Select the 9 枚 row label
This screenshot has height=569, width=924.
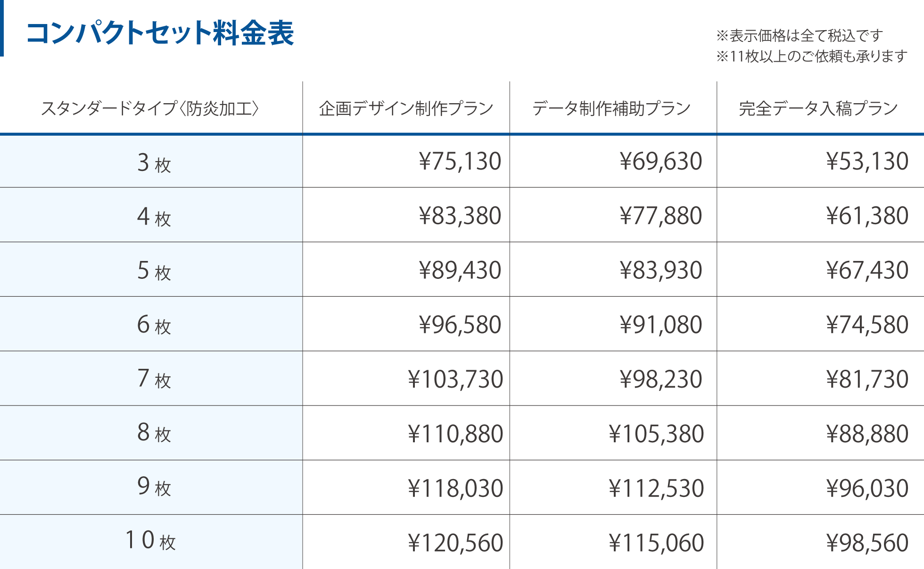[x=154, y=487]
